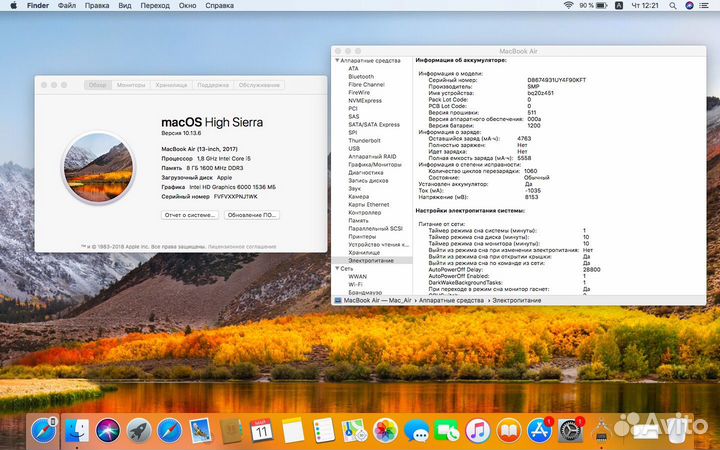Open Лицензионное соглашение link

[242, 247]
